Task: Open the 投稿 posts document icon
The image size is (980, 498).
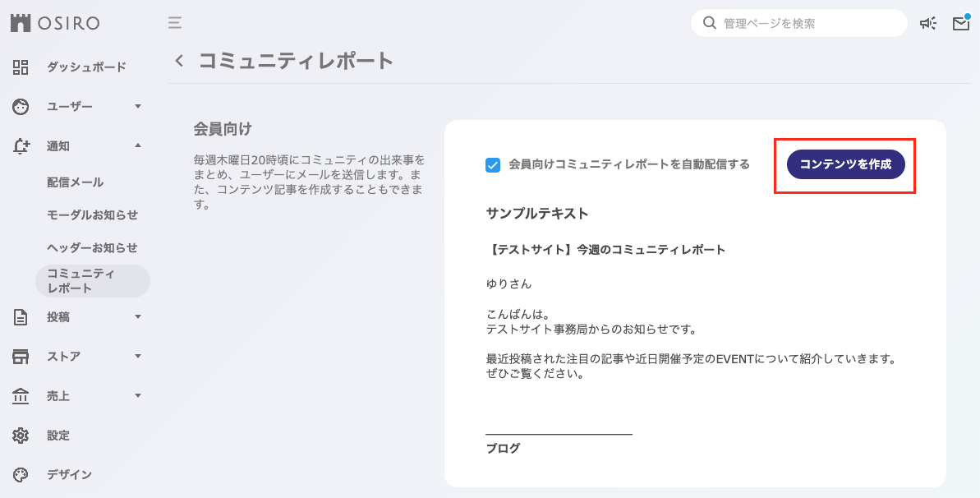Action: pyautogui.click(x=21, y=317)
